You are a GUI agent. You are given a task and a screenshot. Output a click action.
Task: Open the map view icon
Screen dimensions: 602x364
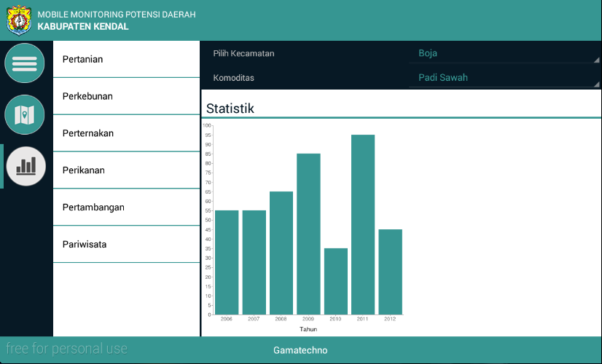point(25,115)
